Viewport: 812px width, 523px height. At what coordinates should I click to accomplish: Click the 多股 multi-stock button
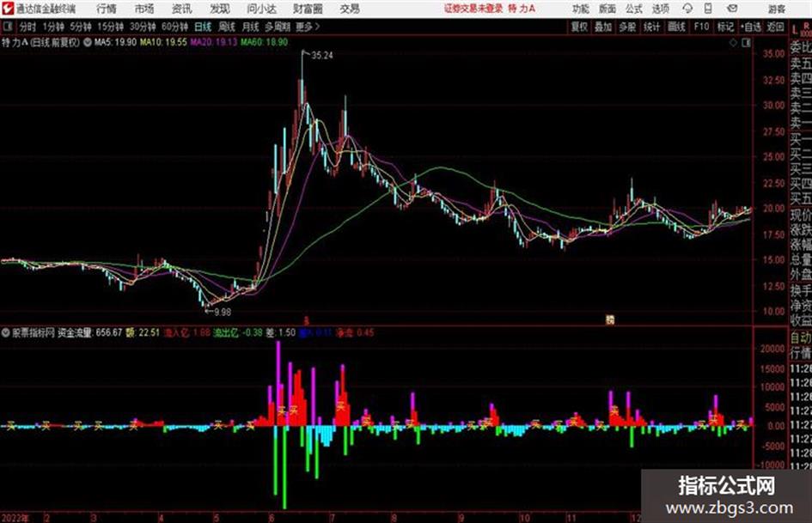pos(627,27)
